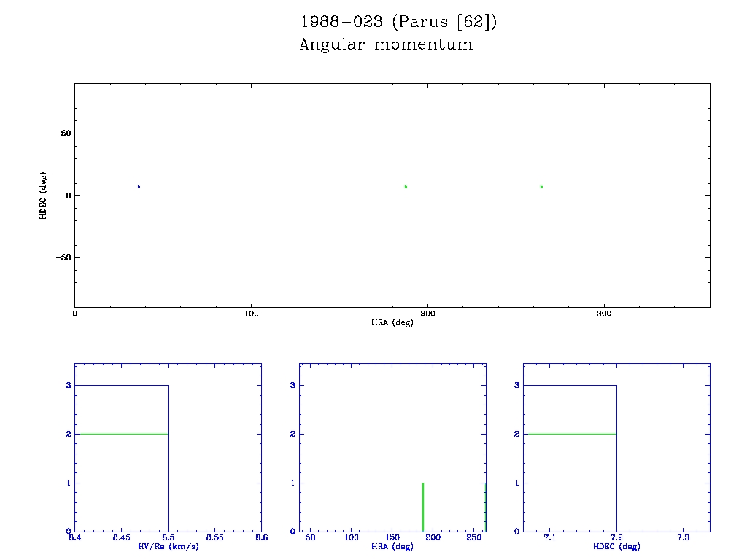
Task: Click the HRA (deg) label under the middle histogram
Action: 392,546
